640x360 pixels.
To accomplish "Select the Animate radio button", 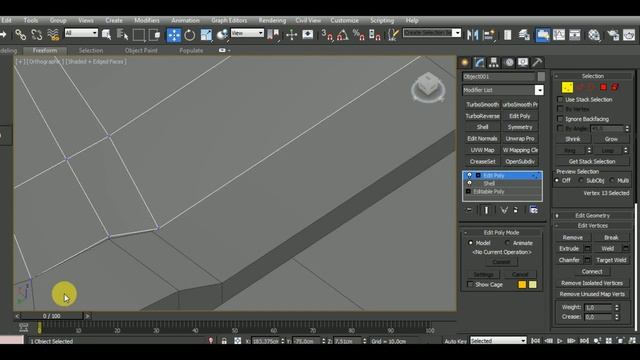I will pyautogui.click(x=507, y=242).
